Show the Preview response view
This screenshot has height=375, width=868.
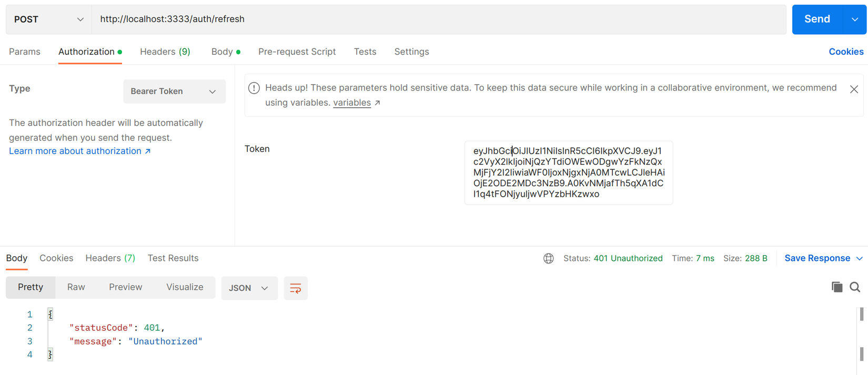point(125,287)
